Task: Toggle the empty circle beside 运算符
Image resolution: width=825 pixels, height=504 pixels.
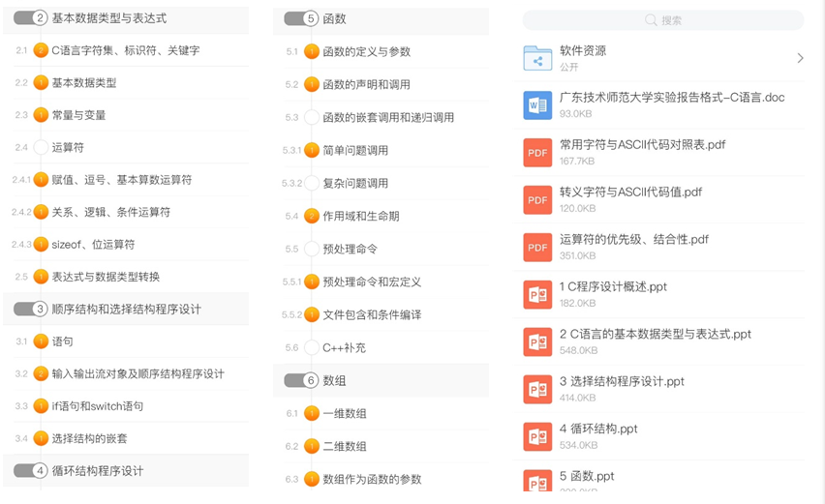Action: point(41,148)
